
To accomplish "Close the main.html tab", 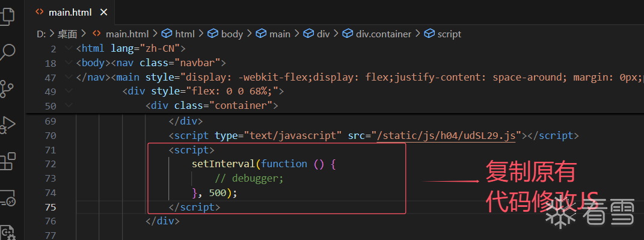I will pos(104,12).
